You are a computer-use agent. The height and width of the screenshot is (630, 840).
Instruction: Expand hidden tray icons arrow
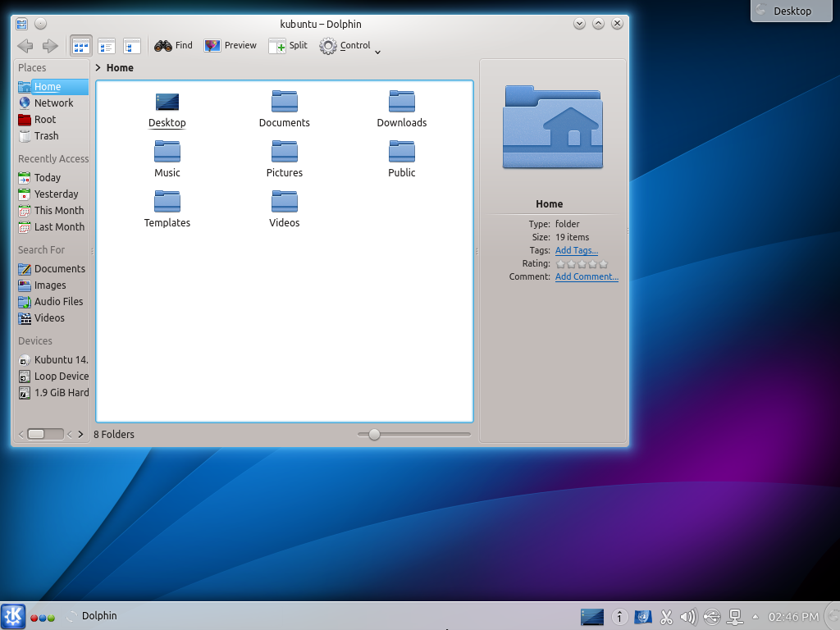click(x=756, y=617)
